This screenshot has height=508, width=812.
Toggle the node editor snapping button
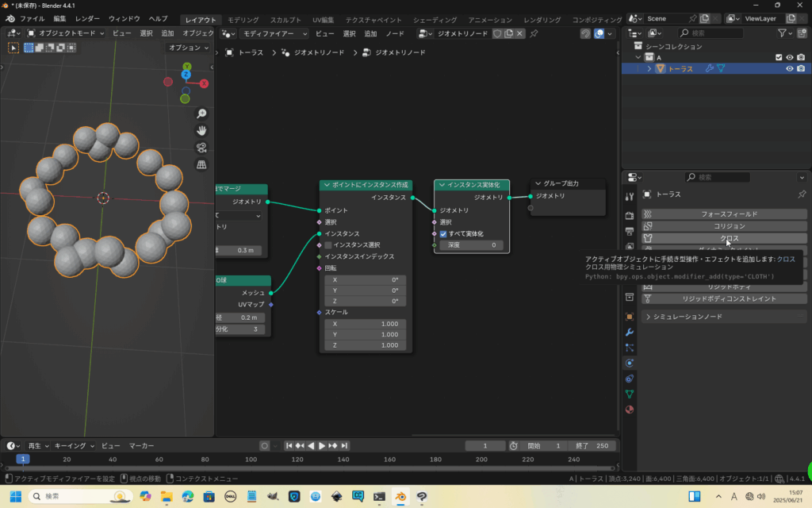point(585,33)
